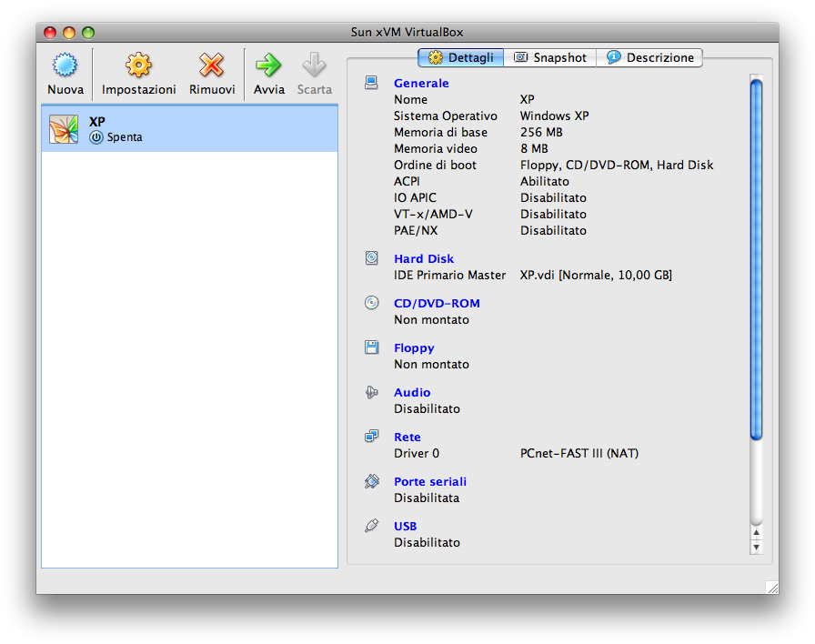The height and width of the screenshot is (644, 815).
Task: Click 'PCnet-FAST III (NAT)' adapter value
Action: 579,454
